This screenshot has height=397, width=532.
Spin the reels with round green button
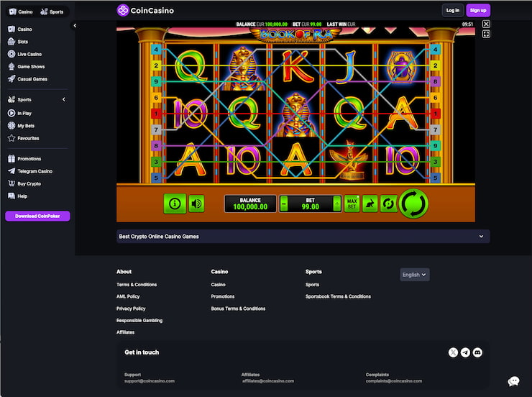pyautogui.click(x=413, y=204)
